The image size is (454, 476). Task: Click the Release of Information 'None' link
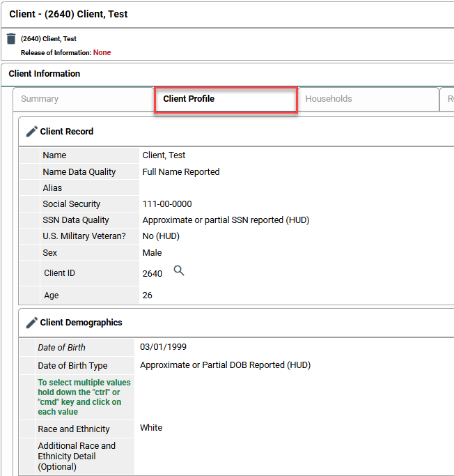pyautogui.click(x=102, y=52)
